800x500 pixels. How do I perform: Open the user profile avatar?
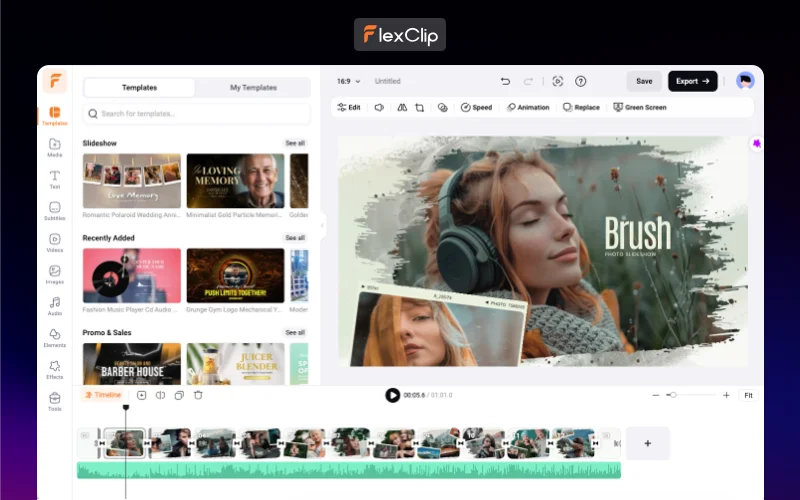point(745,81)
